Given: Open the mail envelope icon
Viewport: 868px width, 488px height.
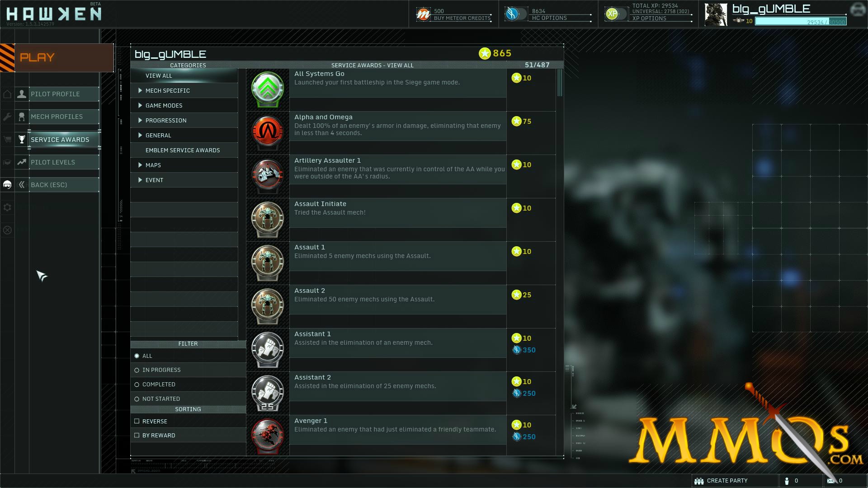Looking at the screenshot, I should coord(831,481).
